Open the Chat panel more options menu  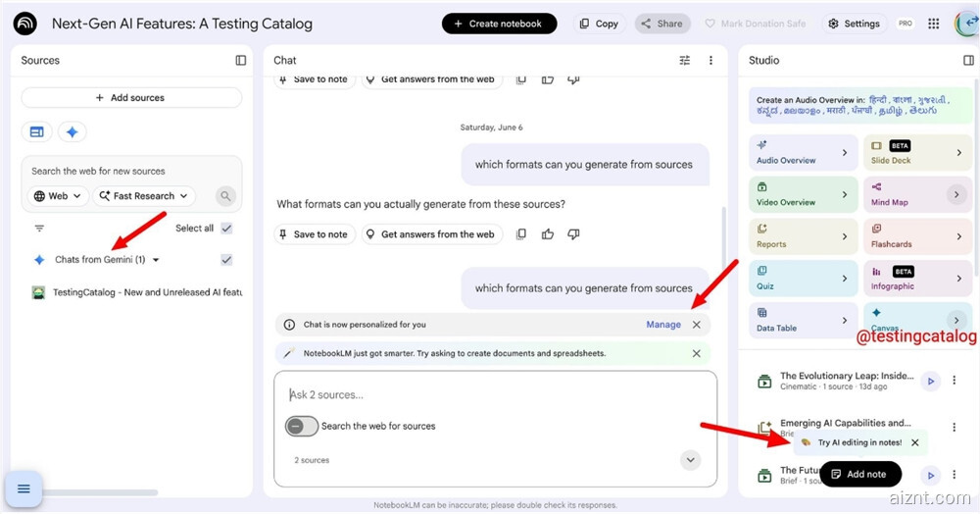pos(710,60)
